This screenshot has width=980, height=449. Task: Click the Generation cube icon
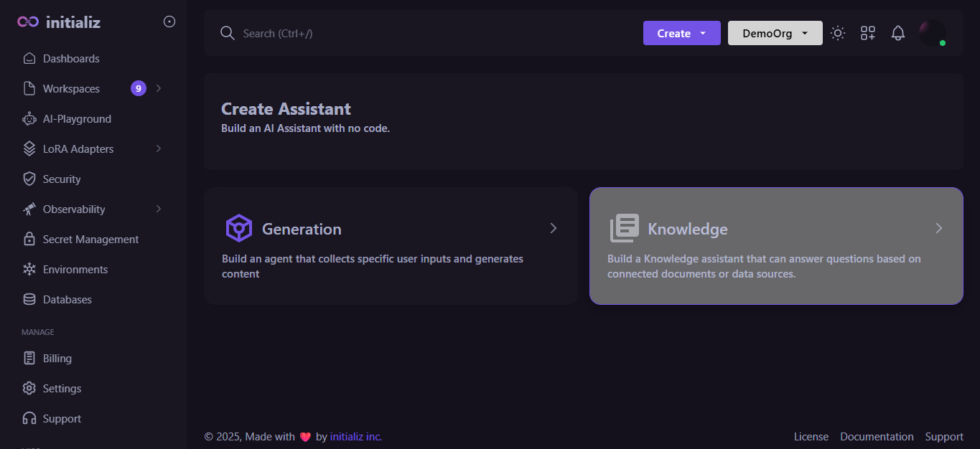238,229
